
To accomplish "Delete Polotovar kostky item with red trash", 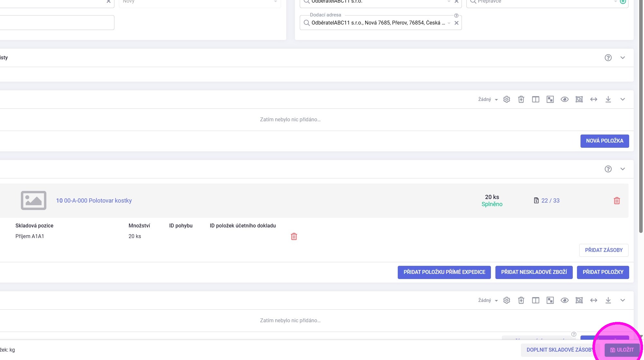I will pos(617,201).
